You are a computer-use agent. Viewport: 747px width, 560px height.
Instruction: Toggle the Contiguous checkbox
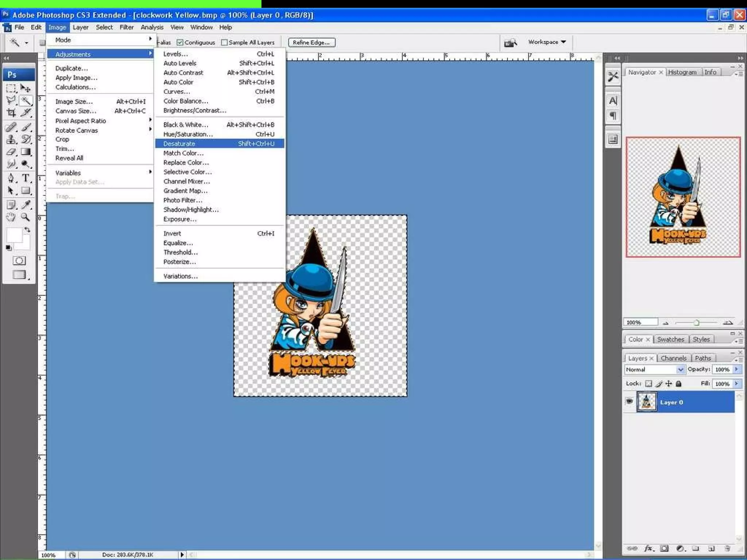pos(180,43)
